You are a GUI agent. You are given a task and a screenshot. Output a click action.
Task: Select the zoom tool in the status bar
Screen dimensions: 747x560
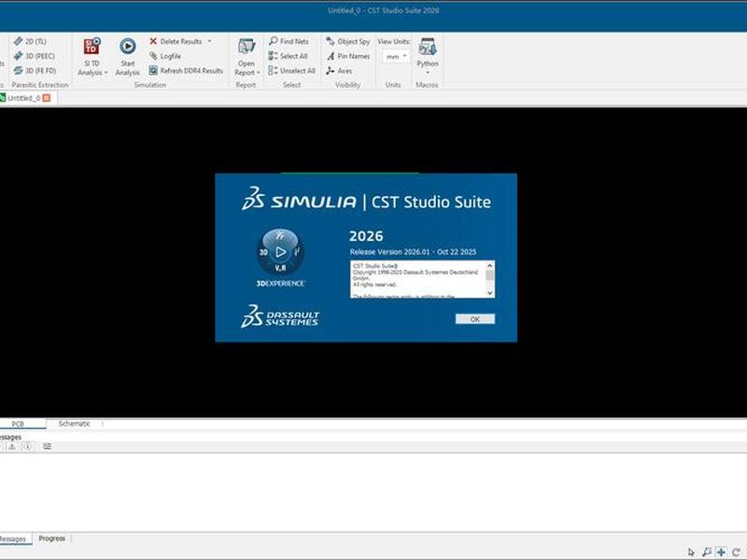[x=707, y=553]
